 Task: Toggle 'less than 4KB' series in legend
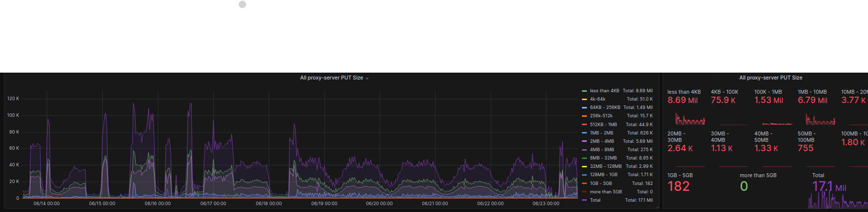(604, 91)
